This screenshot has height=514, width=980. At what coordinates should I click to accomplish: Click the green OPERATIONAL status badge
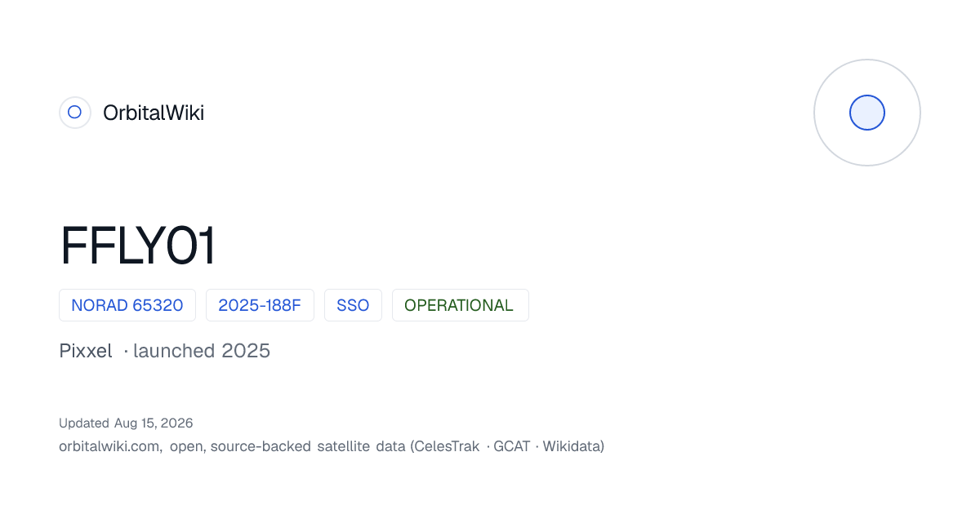point(460,305)
